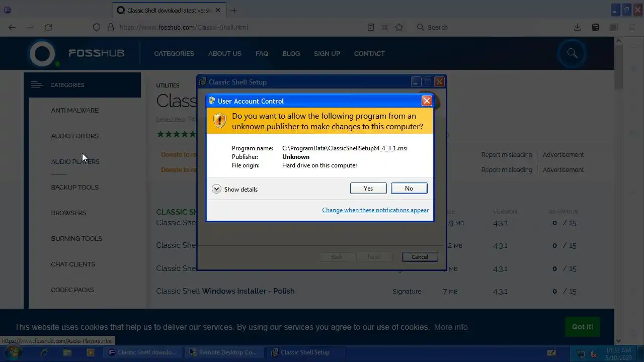Open BROWSERS category
The height and width of the screenshot is (362, 644).
pos(68,213)
